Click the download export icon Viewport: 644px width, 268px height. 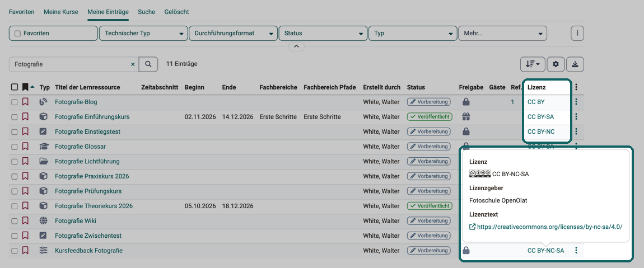click(575, 64)
